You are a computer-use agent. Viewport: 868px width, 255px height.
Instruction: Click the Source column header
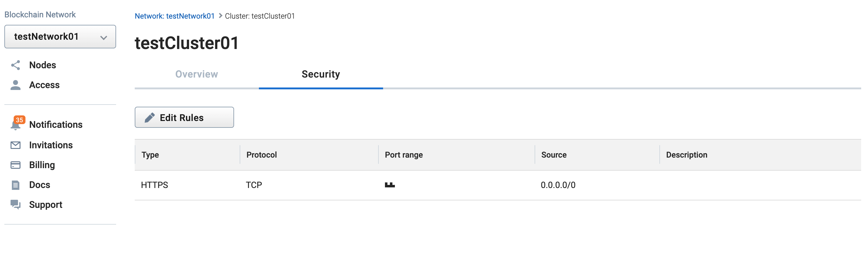point(554,154)
